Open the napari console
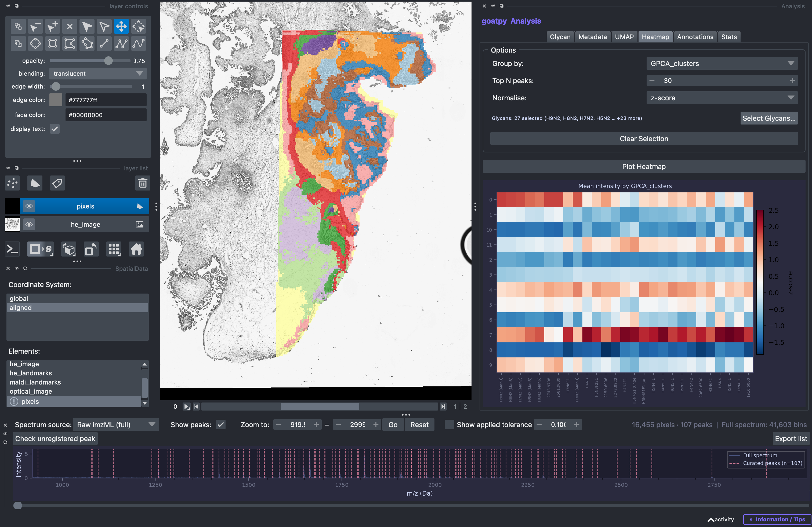The width and height of the screenshot is (812, 527). (x=12, y=249)
